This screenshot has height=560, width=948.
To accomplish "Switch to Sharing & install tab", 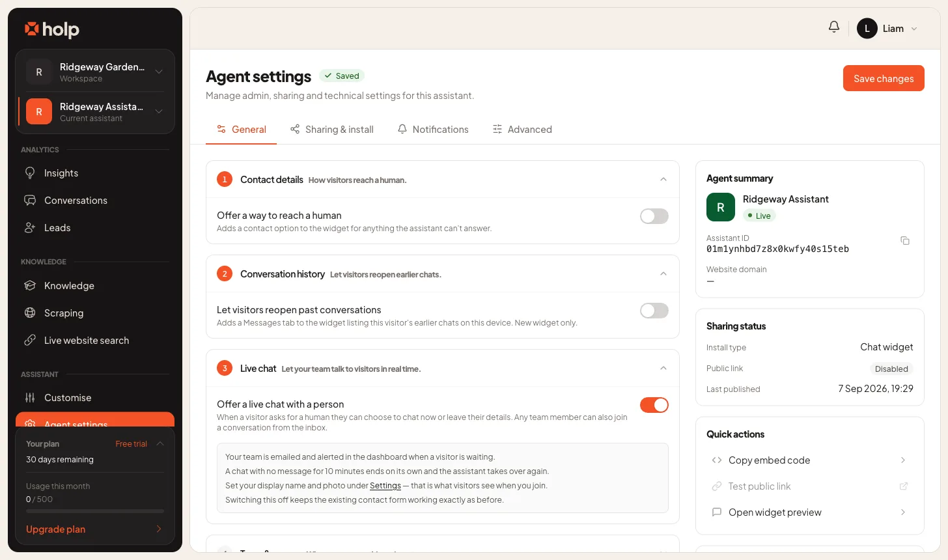I will 332,130.
